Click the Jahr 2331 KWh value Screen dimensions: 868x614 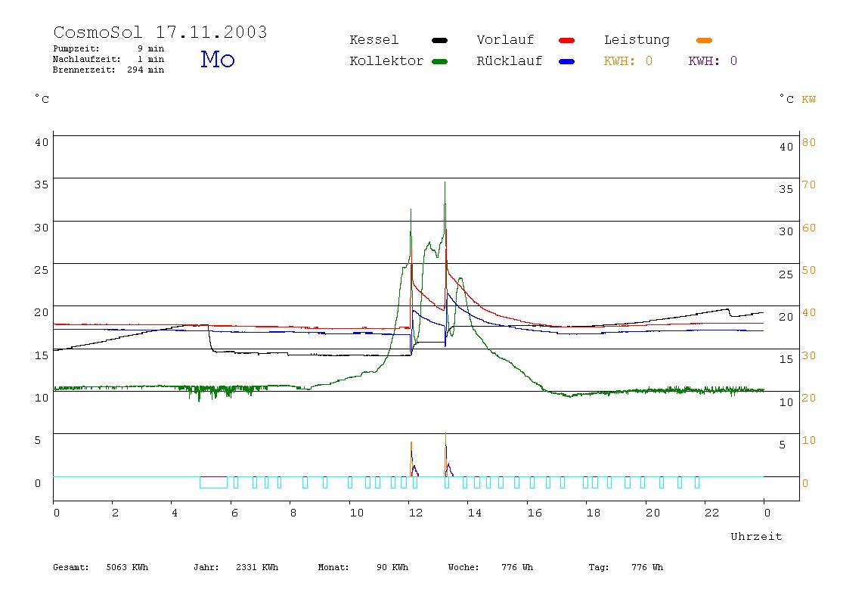tap(236, 567)
